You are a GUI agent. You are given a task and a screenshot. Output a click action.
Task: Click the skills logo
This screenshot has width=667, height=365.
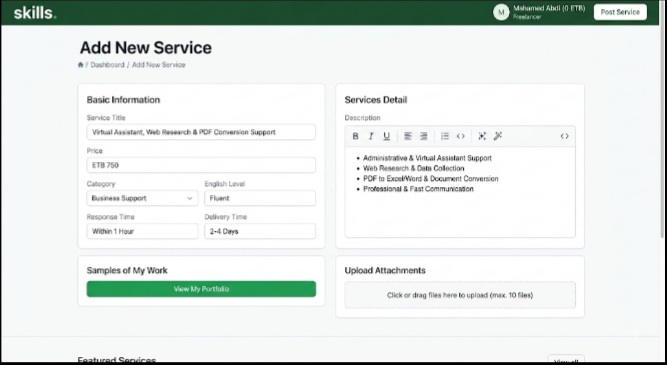(34, 13)
